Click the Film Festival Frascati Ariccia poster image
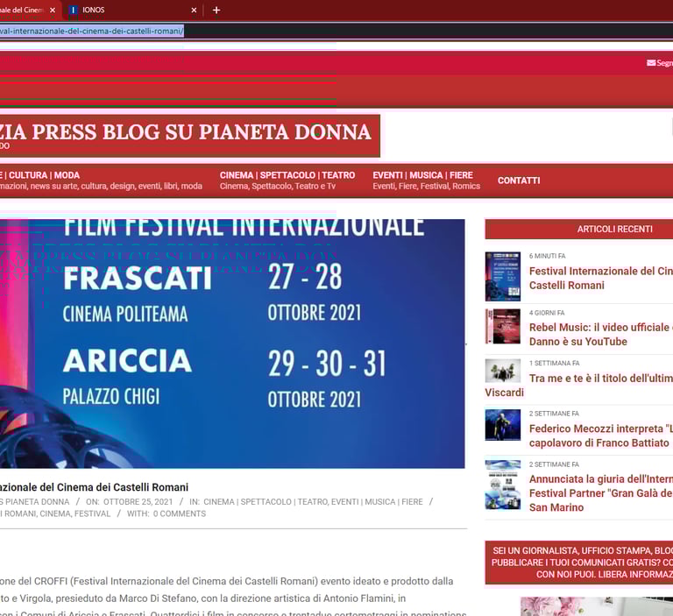This screenshot has width=673, height=616. [232, 343]
